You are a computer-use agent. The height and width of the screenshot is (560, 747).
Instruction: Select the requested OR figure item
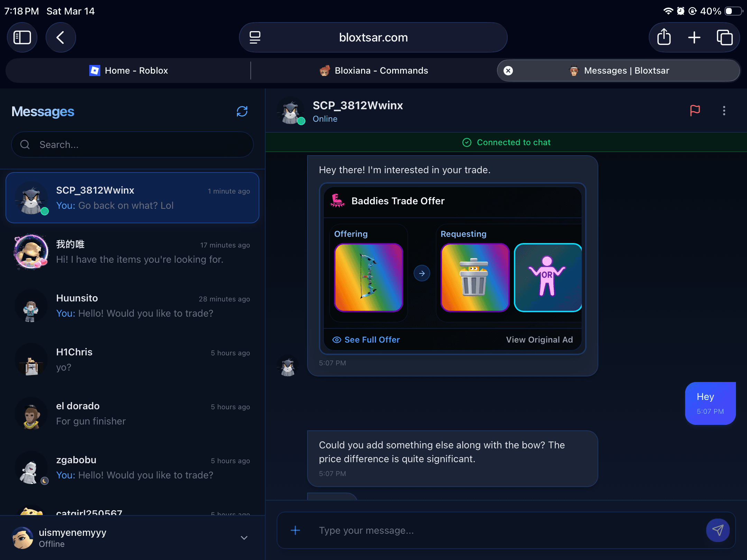[x=548, y=278]
